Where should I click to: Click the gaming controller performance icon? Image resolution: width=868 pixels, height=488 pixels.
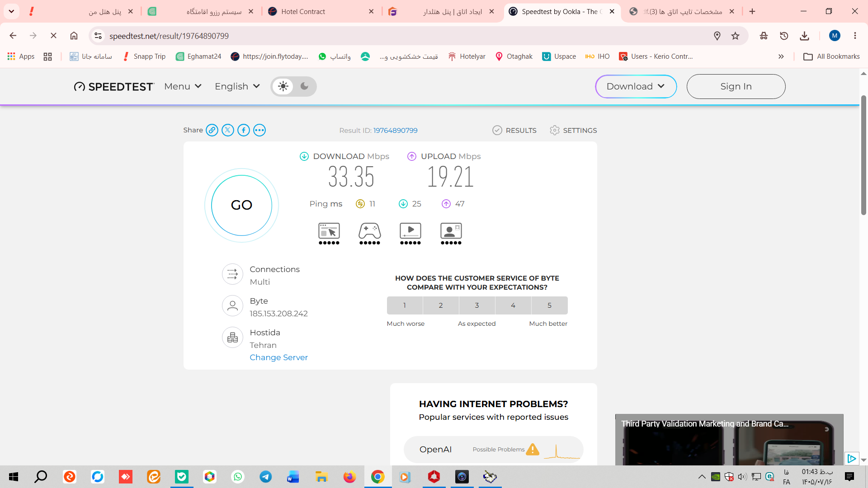[370, 233]
